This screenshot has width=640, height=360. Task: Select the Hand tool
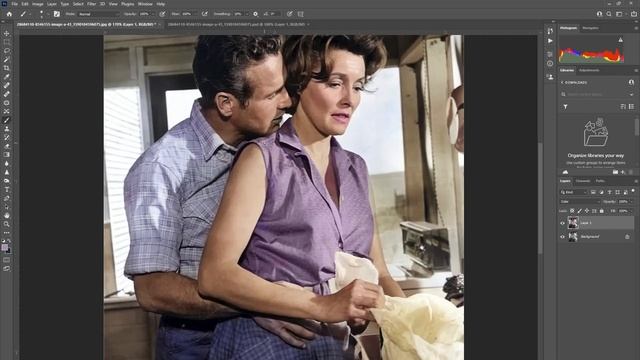pos(7,215)
